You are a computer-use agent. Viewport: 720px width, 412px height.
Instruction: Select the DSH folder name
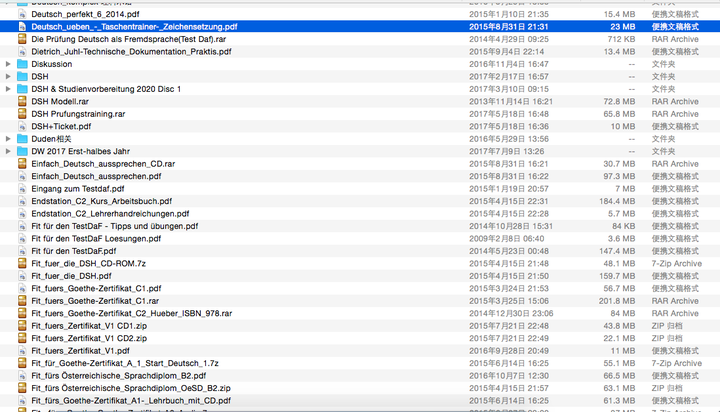click(x=40, y=76)
